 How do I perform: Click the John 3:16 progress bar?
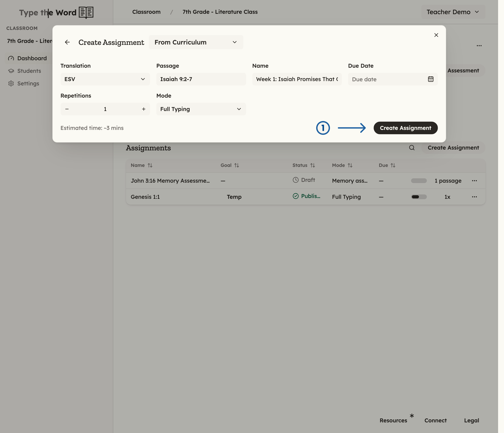(419, 181)
